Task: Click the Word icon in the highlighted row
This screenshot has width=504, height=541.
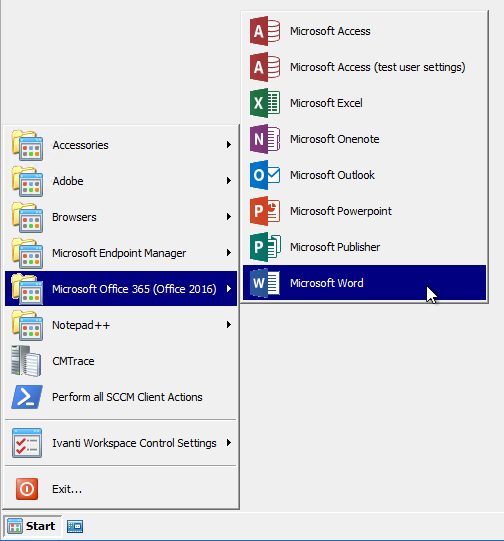Action: (265, 283)
